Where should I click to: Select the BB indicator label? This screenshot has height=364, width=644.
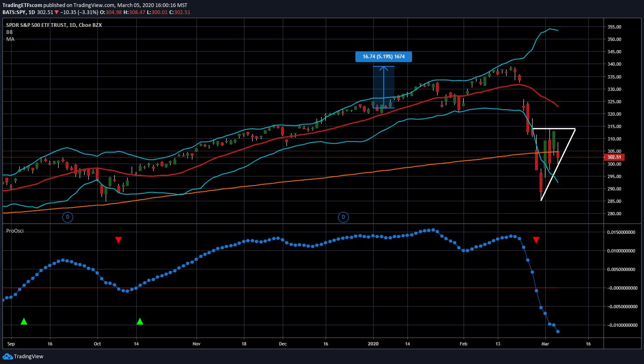pos(9,32)
